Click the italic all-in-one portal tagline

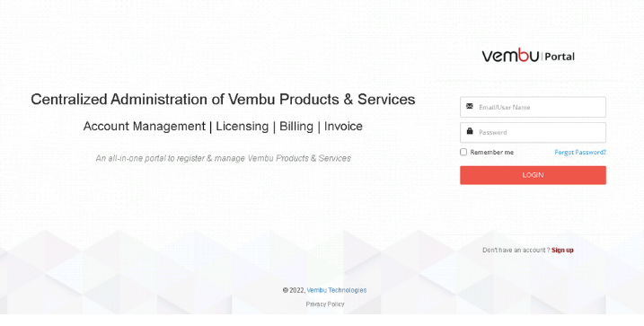coord(223,158)
